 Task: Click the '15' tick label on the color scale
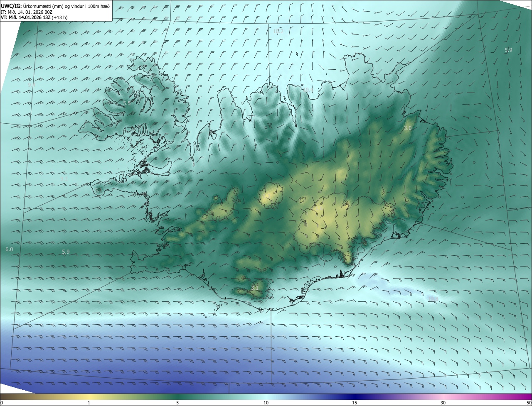click(355, 403)
